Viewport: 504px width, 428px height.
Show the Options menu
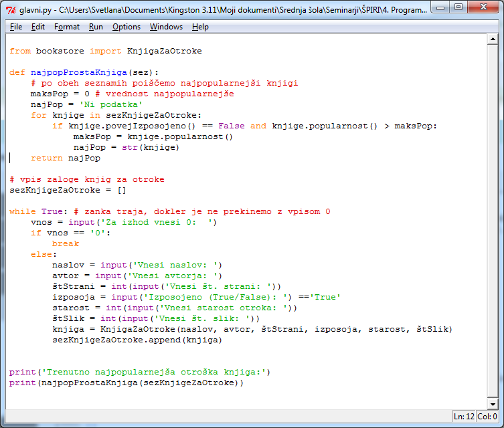point(127,27)
